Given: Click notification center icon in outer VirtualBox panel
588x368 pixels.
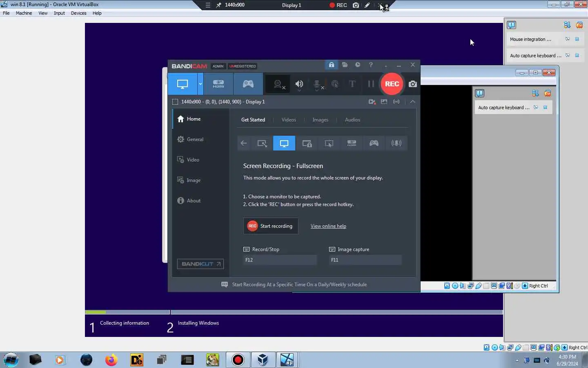Looking at the screenshot, I should (x=511, y=25).
